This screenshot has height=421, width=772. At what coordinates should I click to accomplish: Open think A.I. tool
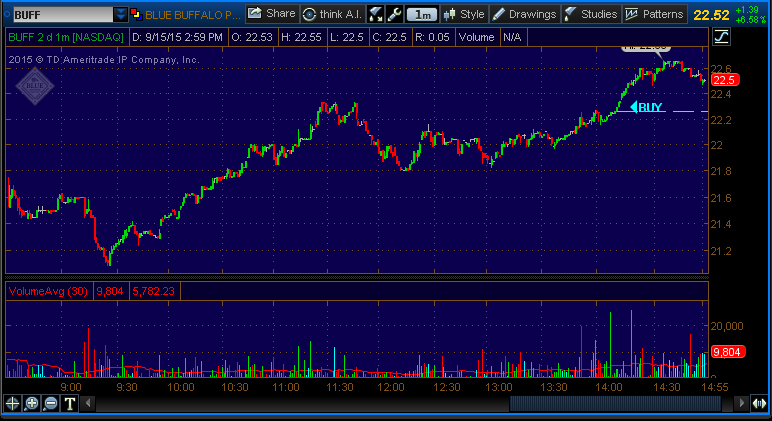333,14
